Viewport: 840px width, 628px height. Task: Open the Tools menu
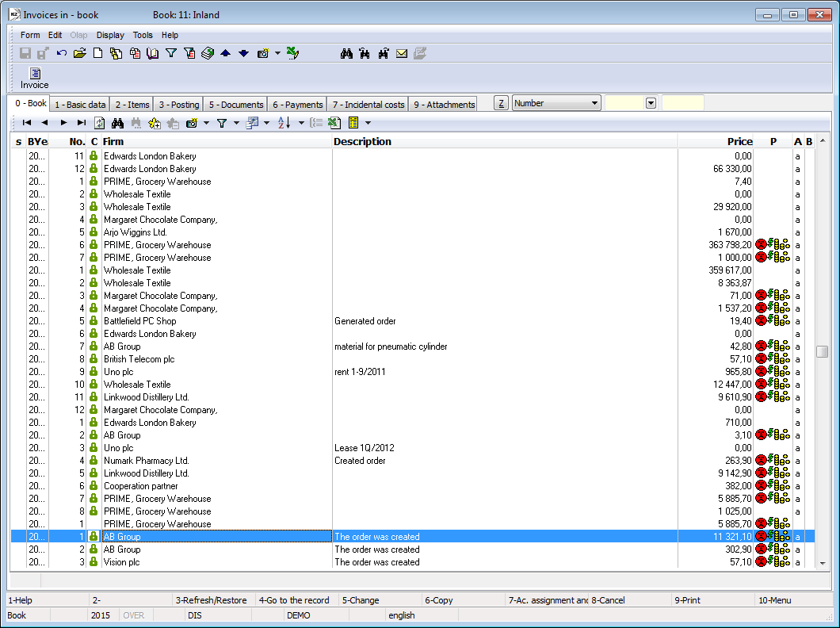pyautogui.click(x=143, y=35)
